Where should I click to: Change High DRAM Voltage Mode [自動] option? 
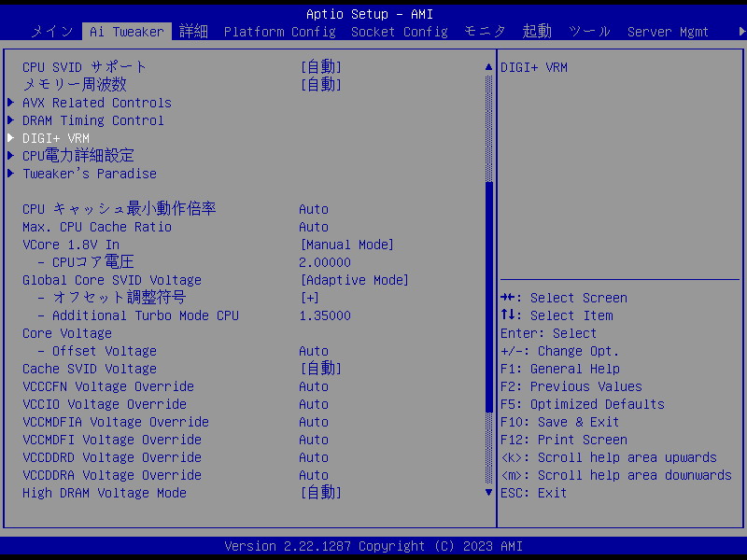[320, 493]
